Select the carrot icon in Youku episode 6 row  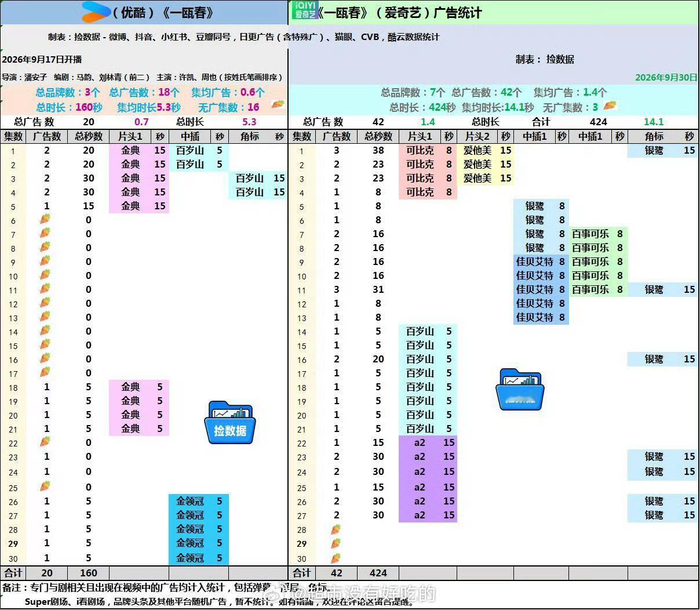[45, 219]
